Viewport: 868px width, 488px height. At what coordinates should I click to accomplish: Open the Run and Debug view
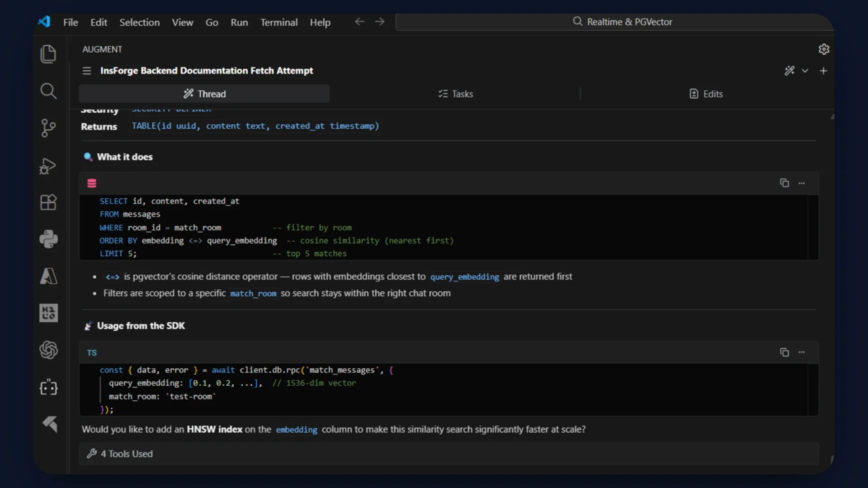point(48,165)
